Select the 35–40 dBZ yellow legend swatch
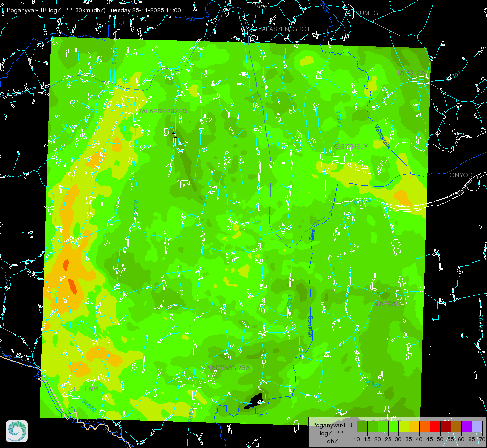This screenshot has width=487, height=448. pos(415,426)
